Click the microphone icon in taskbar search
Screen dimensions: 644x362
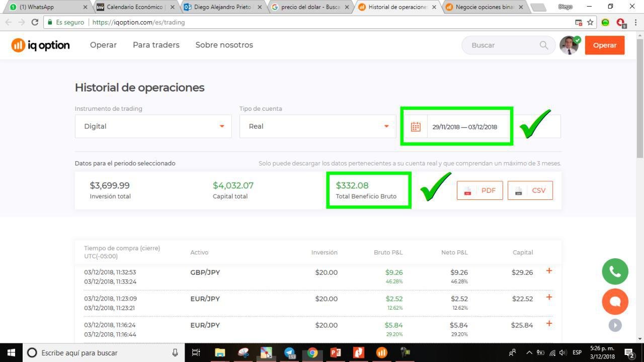coord(175,352)
